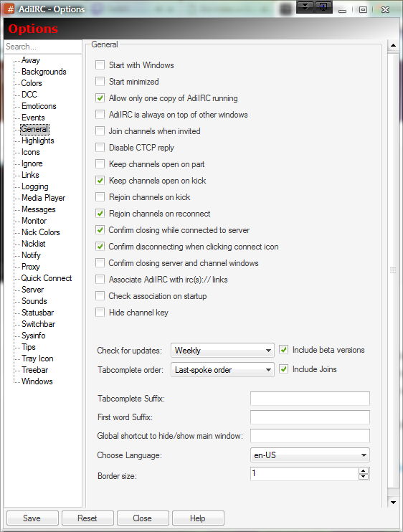Select Away in the options tree
The width and height of the screenshot is (403, 532).
31,60
